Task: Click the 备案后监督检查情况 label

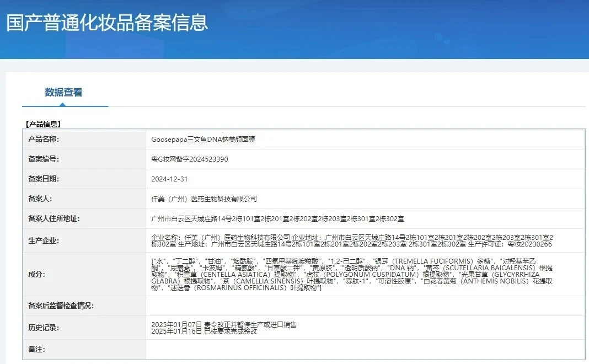Action: (x=61, y=306)
